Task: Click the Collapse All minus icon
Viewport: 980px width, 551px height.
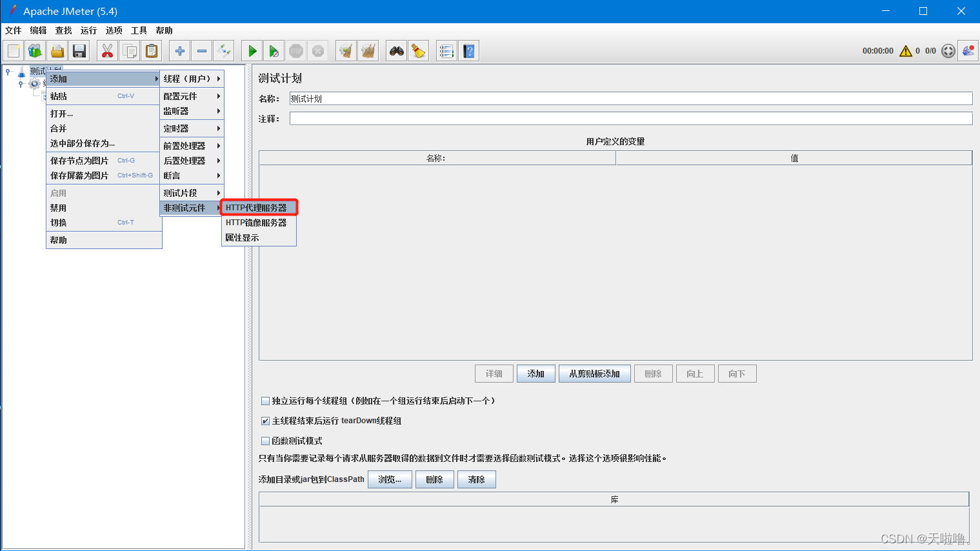Action: point(202,51)
